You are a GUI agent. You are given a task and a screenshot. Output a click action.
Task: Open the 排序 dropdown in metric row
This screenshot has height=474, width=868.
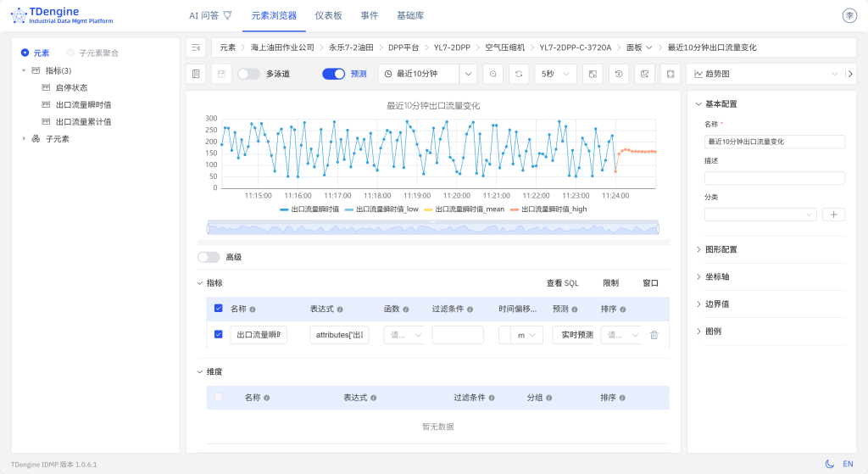pyautogui.click(x=621, y=334)
